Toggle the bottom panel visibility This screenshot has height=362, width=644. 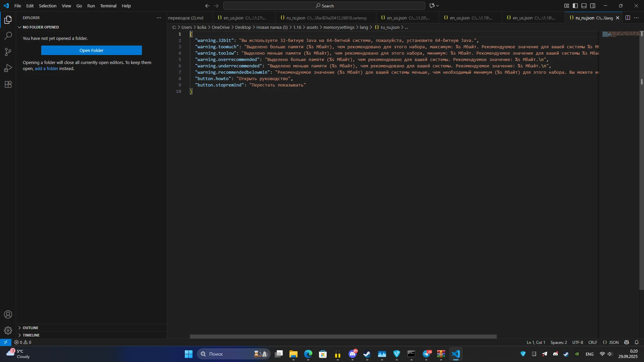pos(584,6)
